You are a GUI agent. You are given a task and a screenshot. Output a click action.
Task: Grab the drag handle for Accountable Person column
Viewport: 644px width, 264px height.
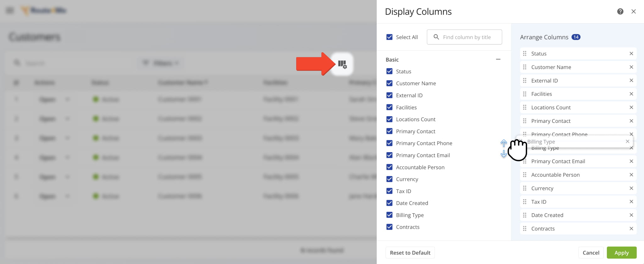click(525, 175)
